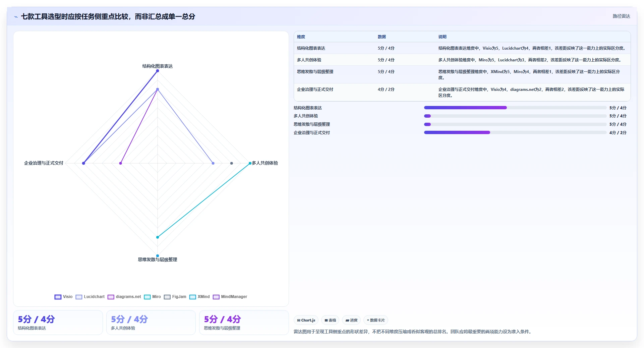
Task: Click the 多人共创体验 radar axis label
Action: click(x=265, y=163)
